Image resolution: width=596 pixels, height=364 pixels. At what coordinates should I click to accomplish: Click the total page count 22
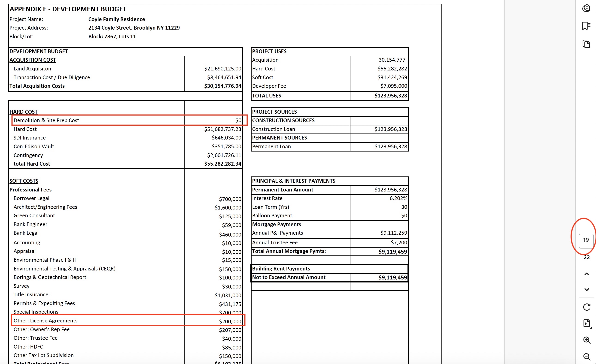coord(586,257)
